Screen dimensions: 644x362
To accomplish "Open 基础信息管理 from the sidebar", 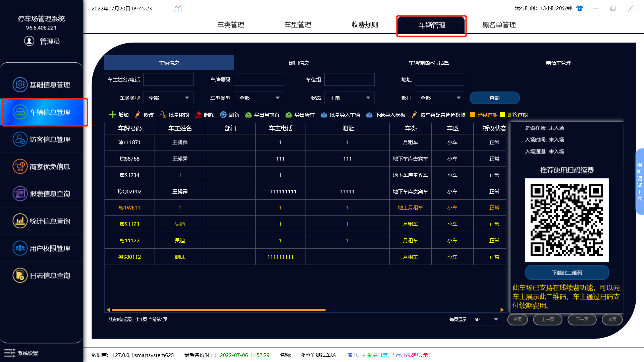I will point(42,85).
